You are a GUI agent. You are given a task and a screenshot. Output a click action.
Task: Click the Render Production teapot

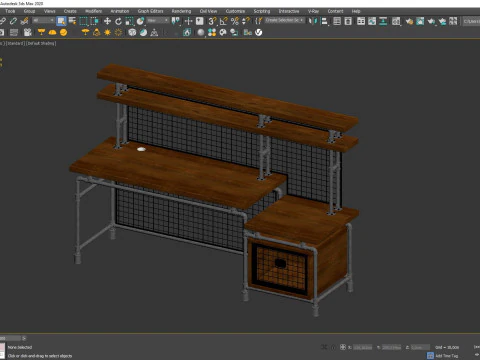(431, 21)
